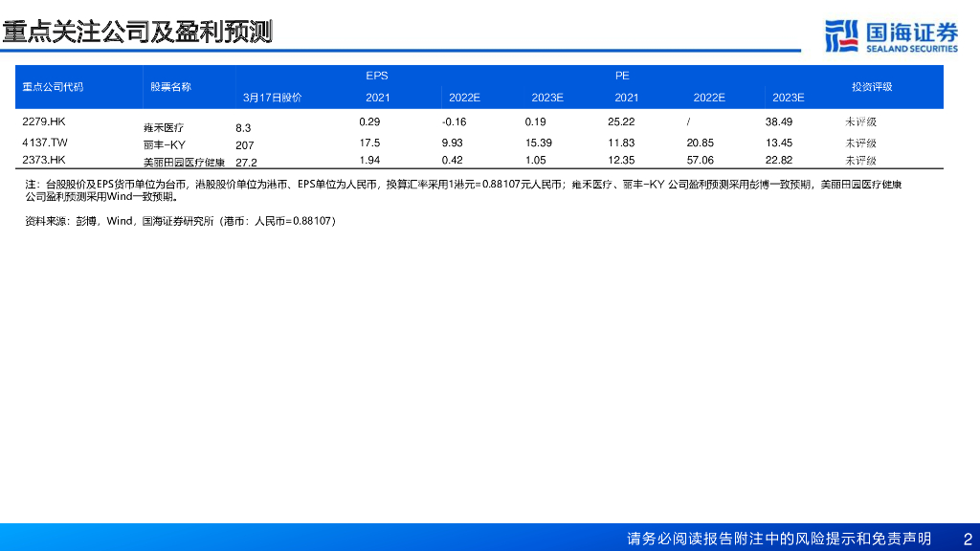Click stock name 美丽田园医疗健康

coord(184,163)
